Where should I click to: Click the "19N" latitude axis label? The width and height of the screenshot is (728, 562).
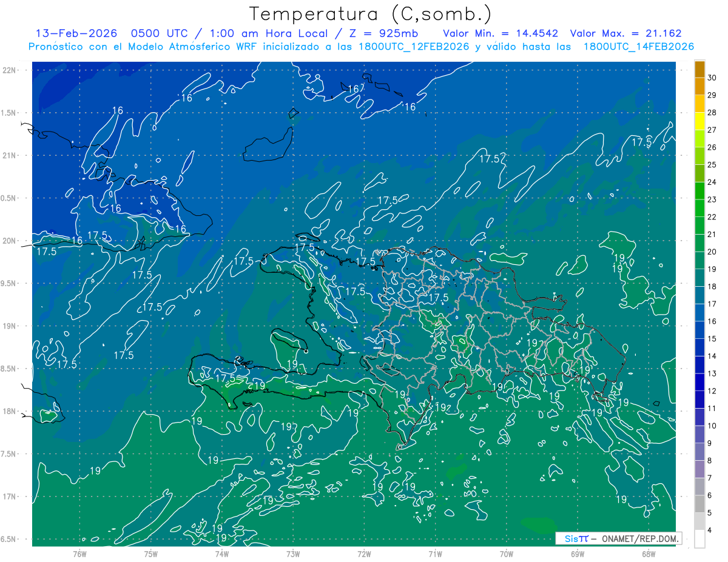[x=10, y=326]
